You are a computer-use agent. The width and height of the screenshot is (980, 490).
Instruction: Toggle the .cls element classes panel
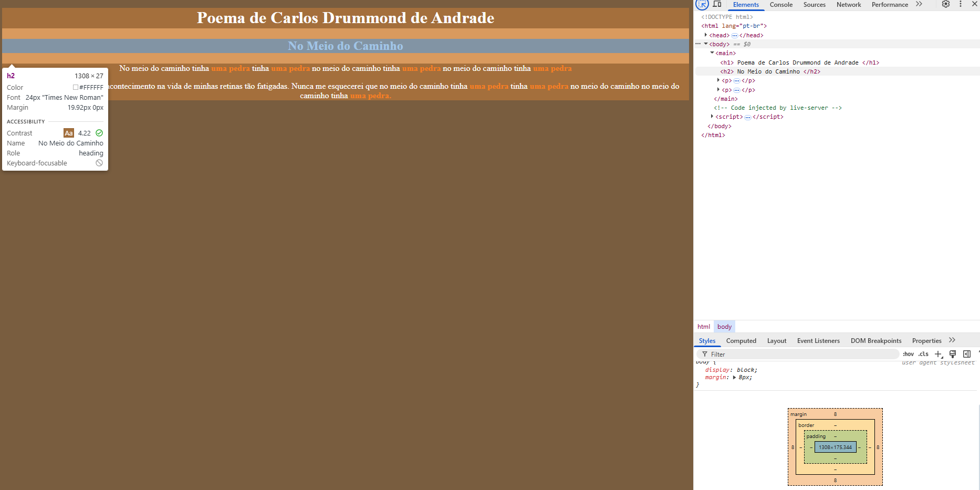[923, 354]
